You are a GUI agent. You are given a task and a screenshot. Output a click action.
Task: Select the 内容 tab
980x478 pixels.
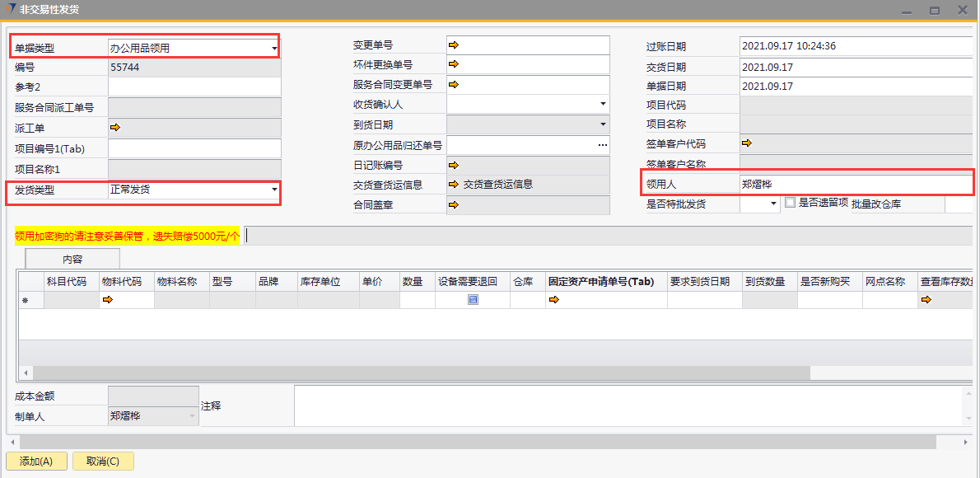point(72,259)
